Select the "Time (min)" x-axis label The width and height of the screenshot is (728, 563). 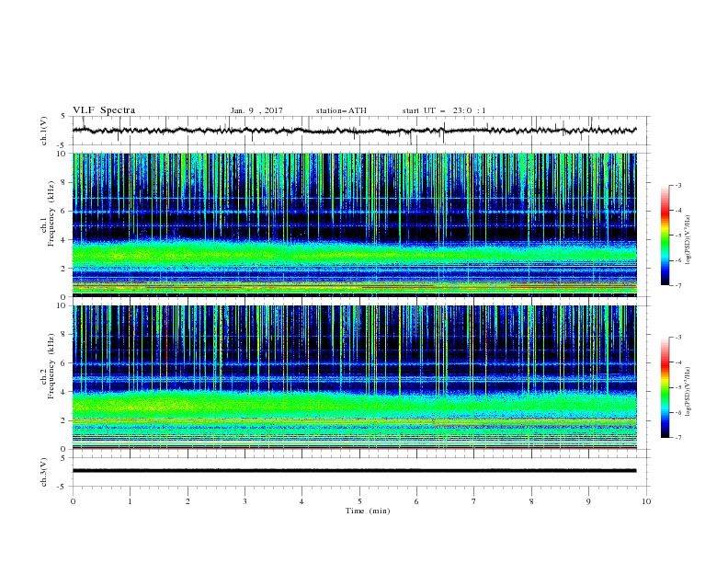pos(368,511)
